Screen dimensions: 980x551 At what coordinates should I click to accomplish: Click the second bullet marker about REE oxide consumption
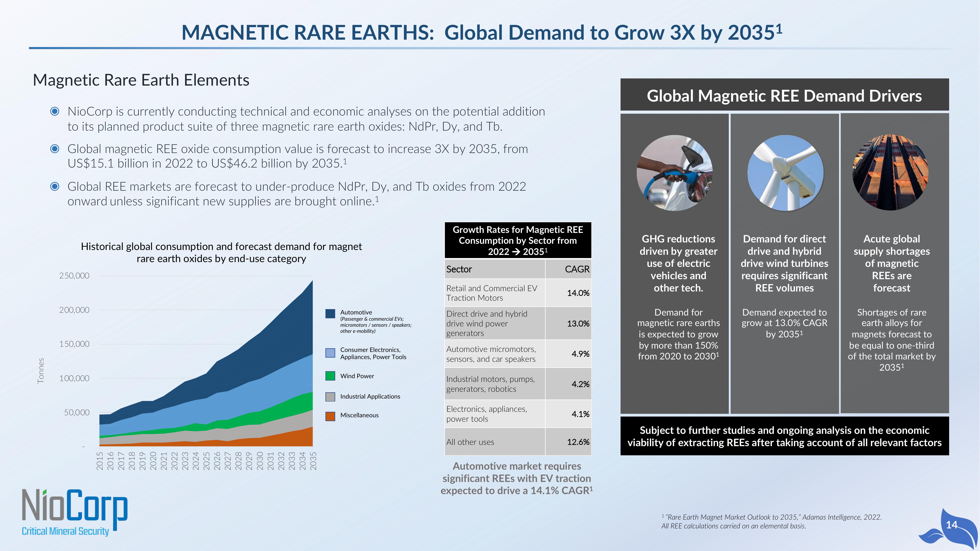(x=55, y=149)
